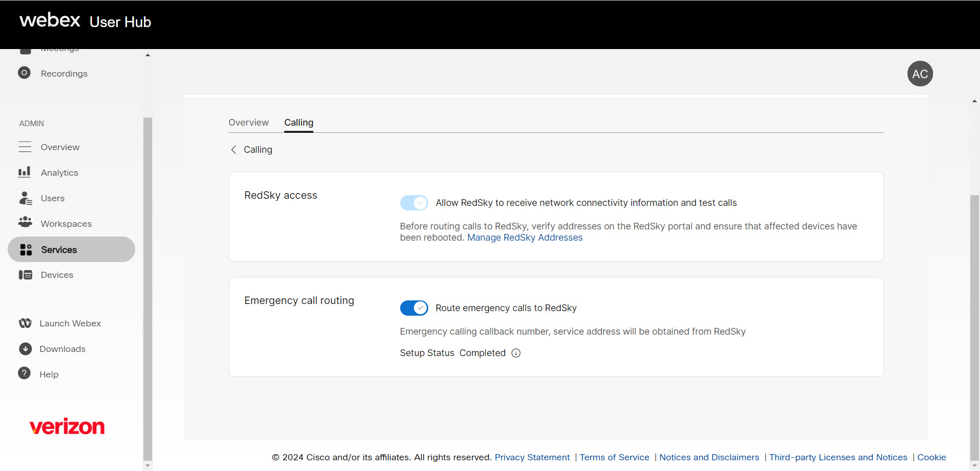This screenshot has width=980, height=471.
Task: Click the Devices icon in sidebar
Action: [26, 275]
